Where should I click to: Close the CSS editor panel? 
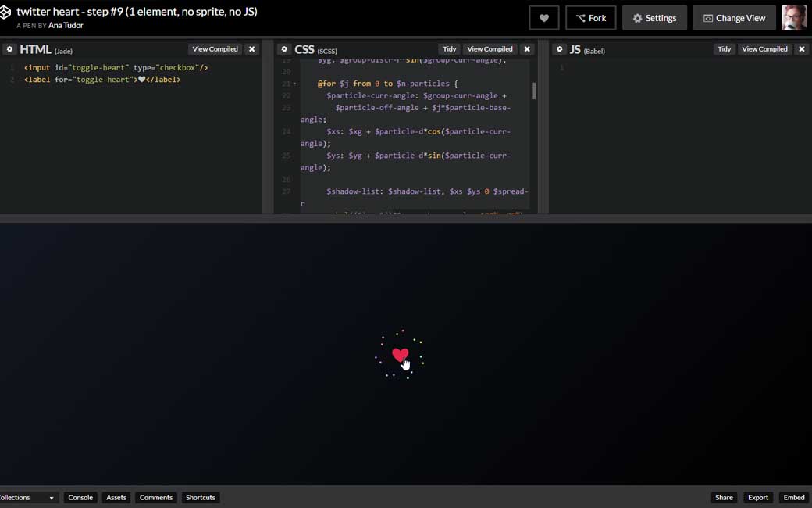[527, 49]
